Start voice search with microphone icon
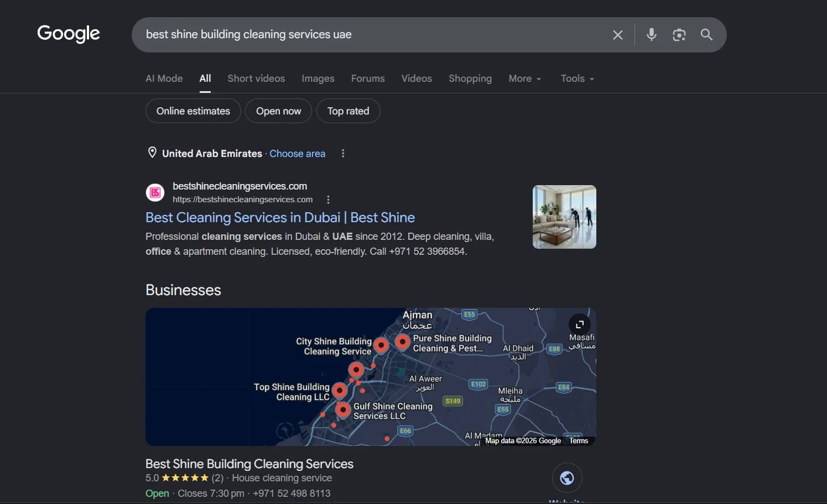 tap(652, 34)
